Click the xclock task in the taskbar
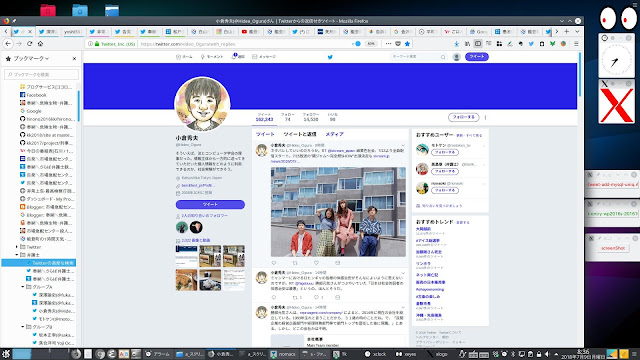 (x=376, y=354)
